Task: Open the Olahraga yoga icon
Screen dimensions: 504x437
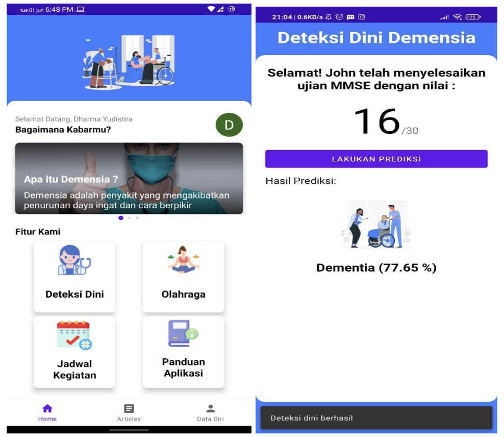Action: (x=183, y=260)
